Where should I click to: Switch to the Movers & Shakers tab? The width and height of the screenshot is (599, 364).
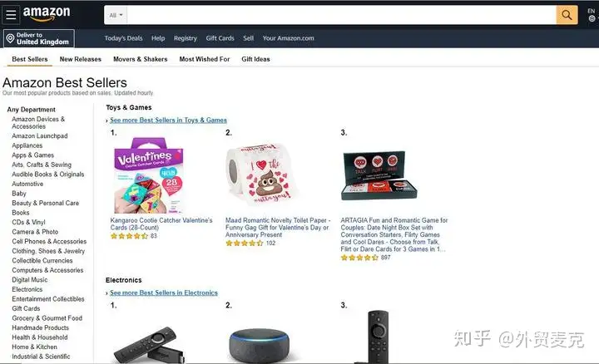point(141,59)
